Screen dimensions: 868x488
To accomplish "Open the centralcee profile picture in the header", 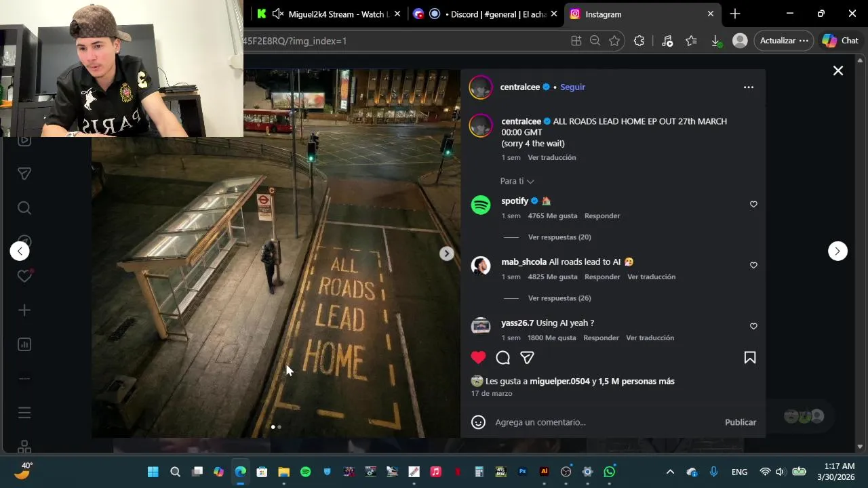I will (x=481, y=87).
